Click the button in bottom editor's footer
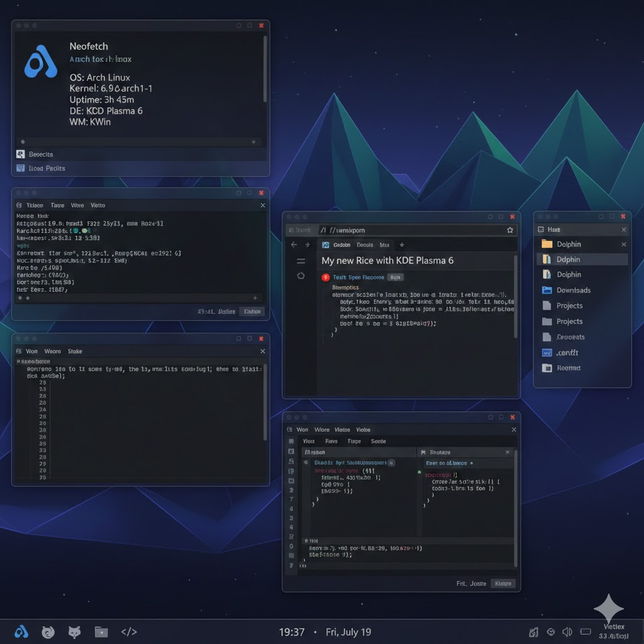This screenshot has width=644, height=644. [x=502, y=584]
